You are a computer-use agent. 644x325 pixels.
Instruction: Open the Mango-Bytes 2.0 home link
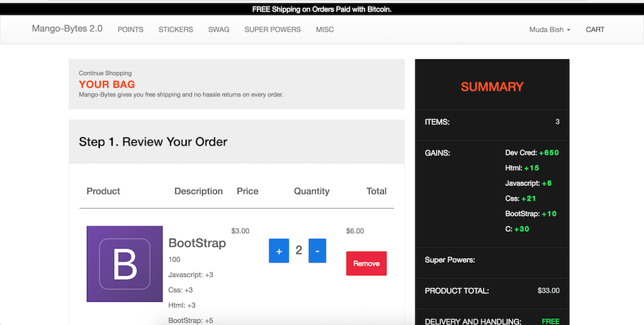coord(67,29)
